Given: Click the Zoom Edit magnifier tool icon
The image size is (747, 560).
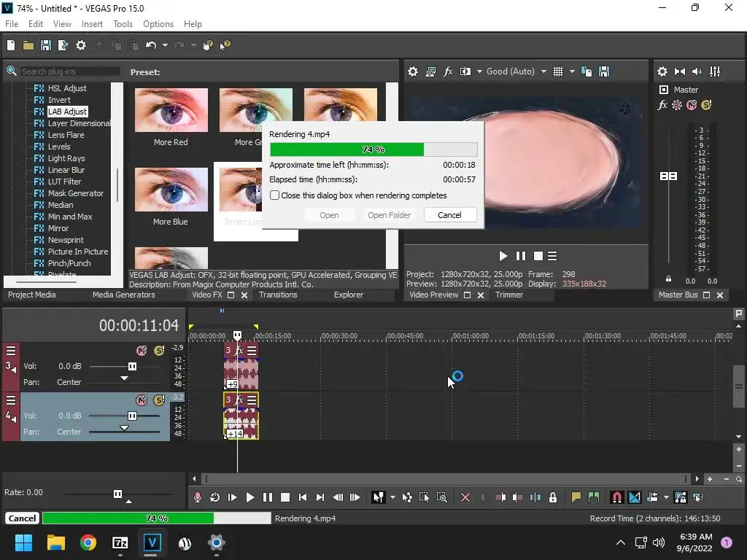Looking at the screenshot, I should click(441, 497).
